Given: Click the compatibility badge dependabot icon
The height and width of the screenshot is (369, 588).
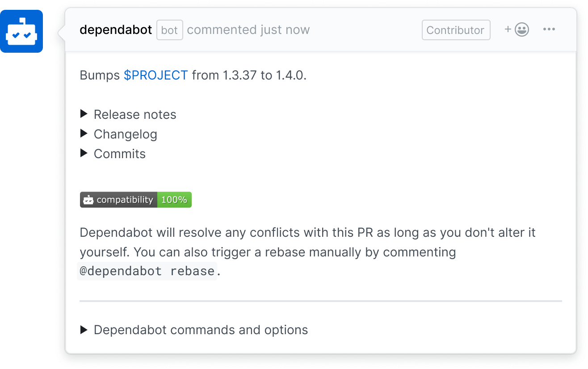Looking at the screenshot, I should (x=89, y=200).
